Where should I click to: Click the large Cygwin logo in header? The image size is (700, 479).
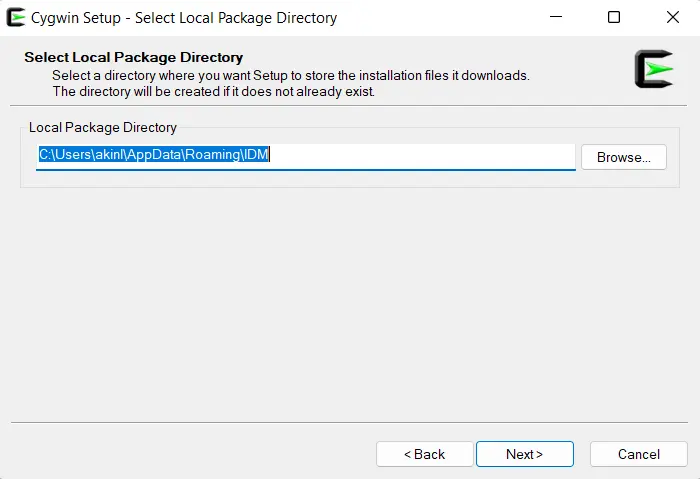pyautogui.click(x=654, y=69)
